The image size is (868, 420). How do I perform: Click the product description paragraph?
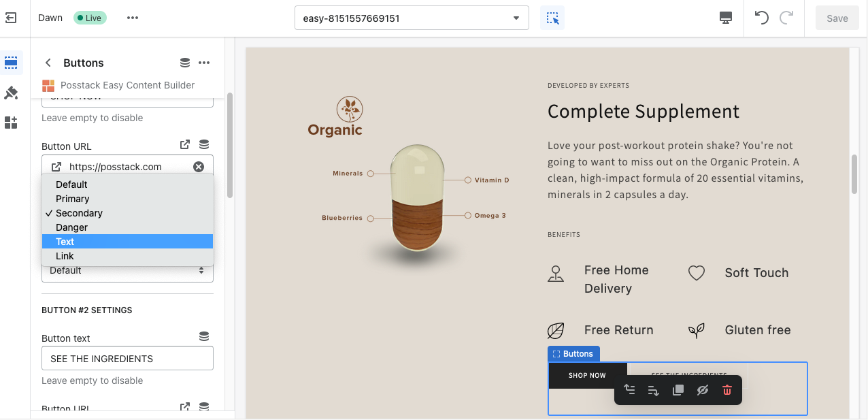coord(675,170)
